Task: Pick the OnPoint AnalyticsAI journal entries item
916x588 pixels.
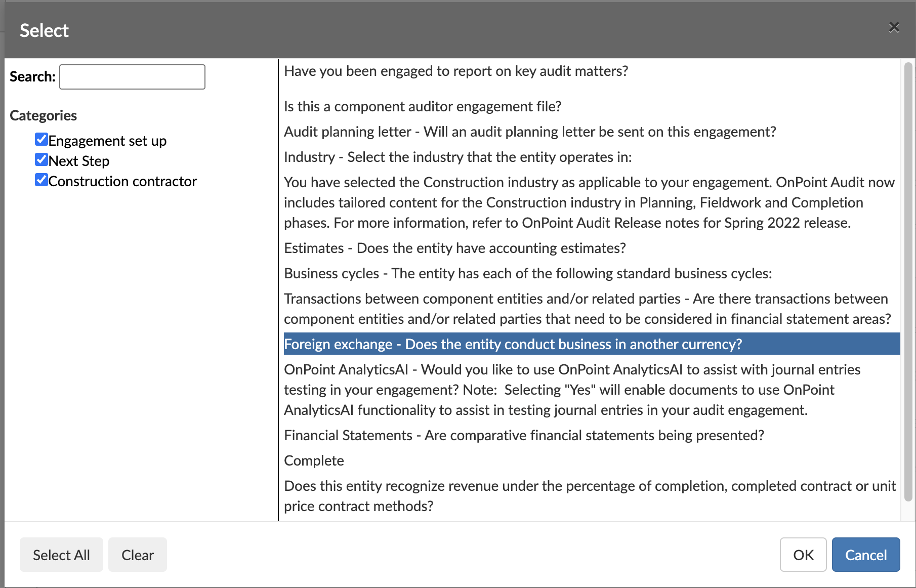Action: [x=592, y=390]
